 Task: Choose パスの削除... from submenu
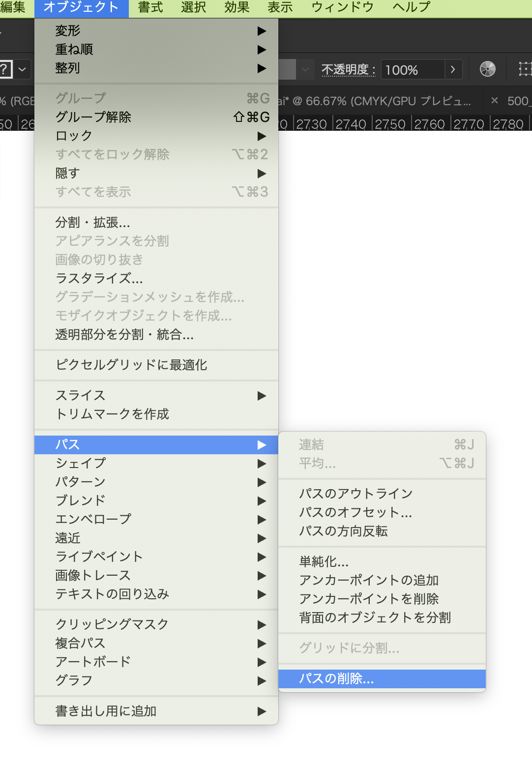382,679
